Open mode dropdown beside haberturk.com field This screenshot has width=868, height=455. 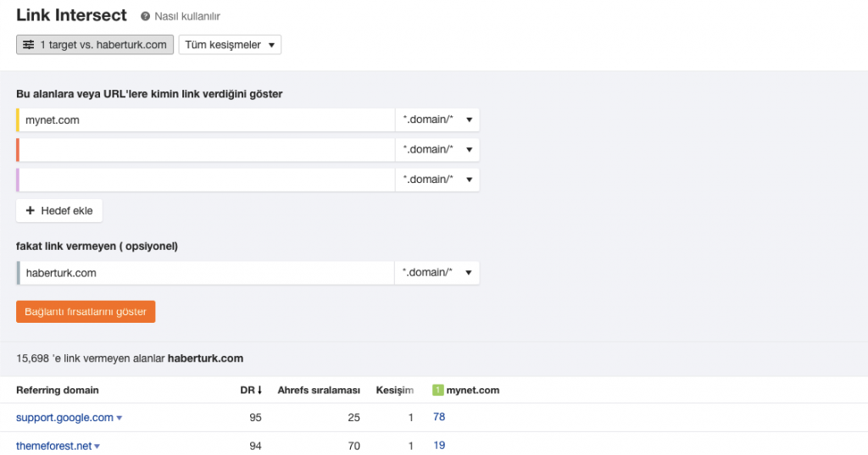[x=437, y=272]
